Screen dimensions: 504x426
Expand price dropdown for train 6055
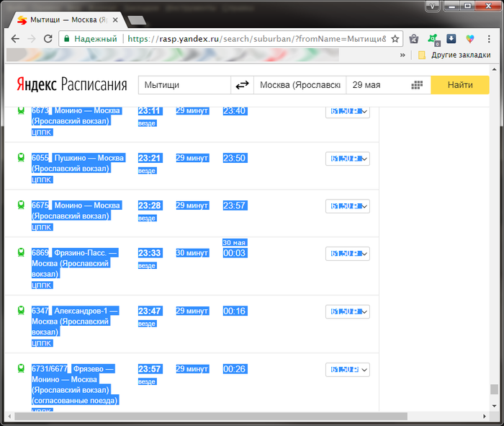coord(348,159)
